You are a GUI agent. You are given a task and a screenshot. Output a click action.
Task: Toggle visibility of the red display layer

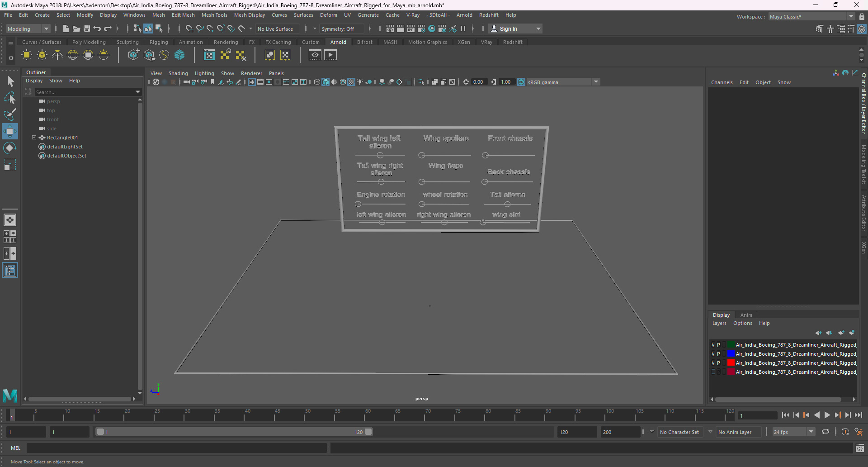point(713,363)
